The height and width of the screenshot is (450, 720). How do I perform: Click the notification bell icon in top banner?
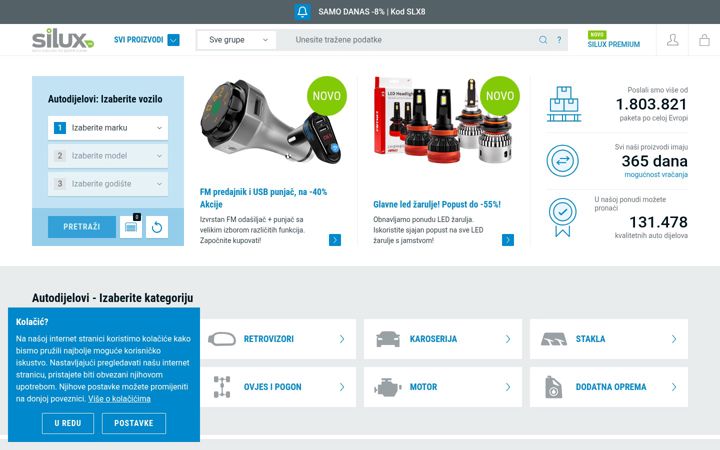click(x=302, y=12)
